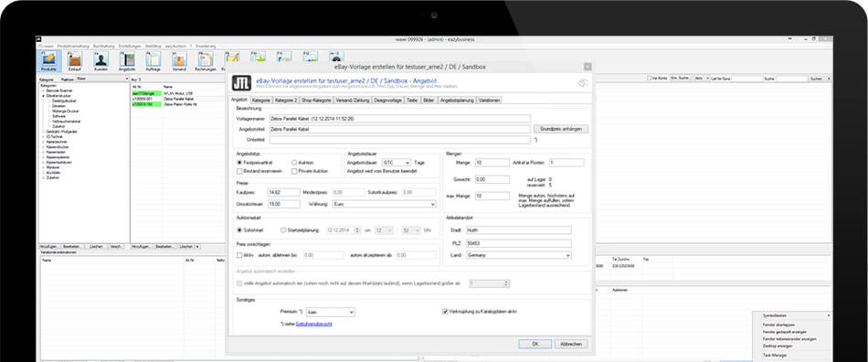This screenshot has width=868, height=362.
Task: Switch to the Shop-Kategorie tab
Action: click(x=317, y=101)
